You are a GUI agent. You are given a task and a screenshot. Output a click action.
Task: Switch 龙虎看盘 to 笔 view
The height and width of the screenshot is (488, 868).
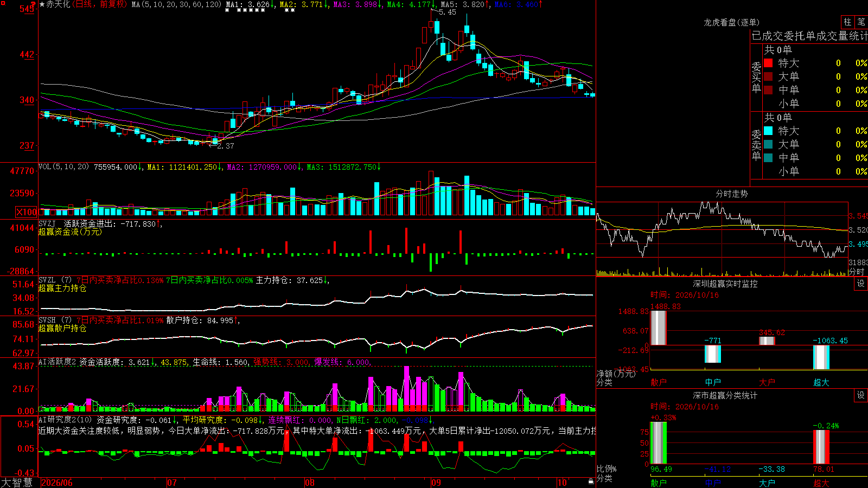pyautogui.click(x=861, y=22)
